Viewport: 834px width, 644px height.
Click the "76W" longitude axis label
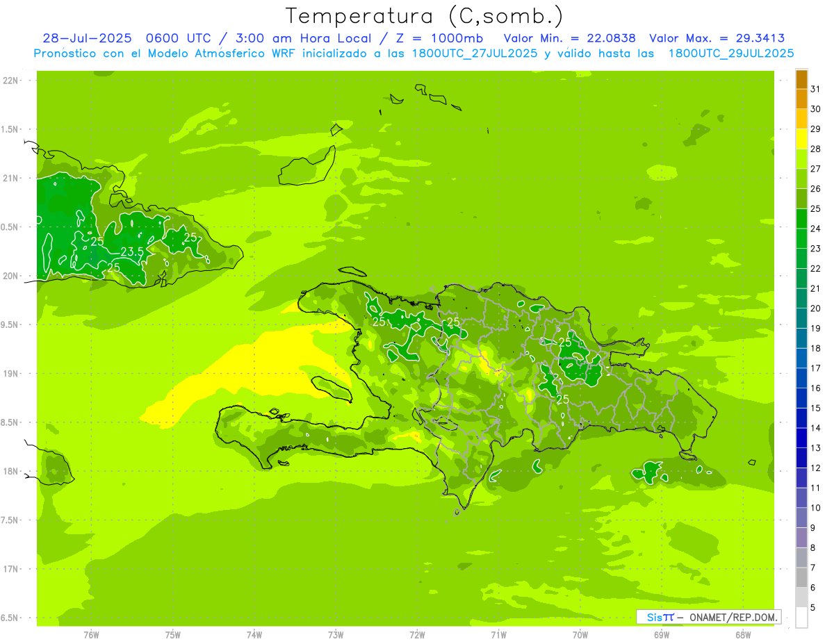[x=91, y=635]
